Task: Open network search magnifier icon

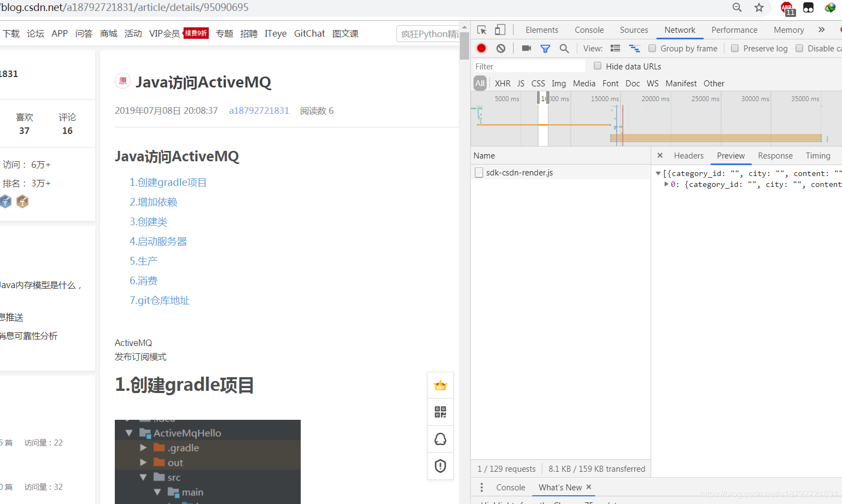Action: (564, 48)
